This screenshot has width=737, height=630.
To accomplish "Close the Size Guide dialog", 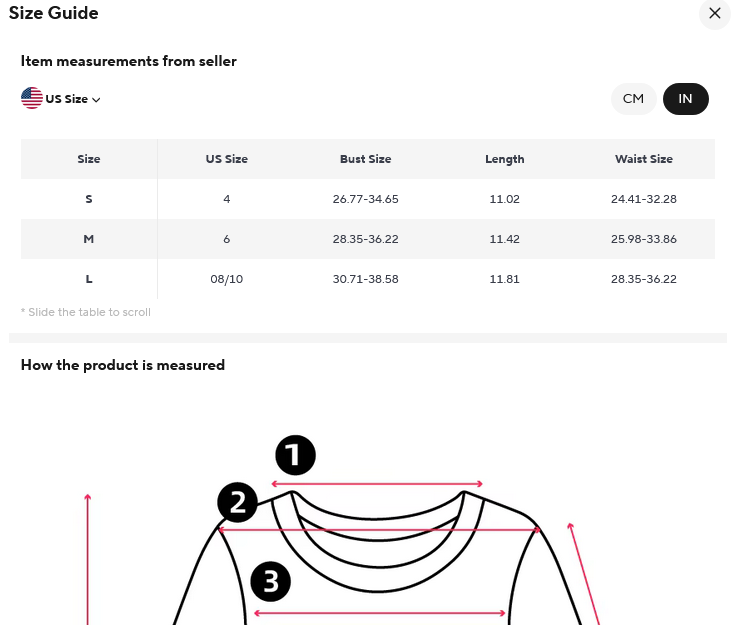I will pos(714,14).
